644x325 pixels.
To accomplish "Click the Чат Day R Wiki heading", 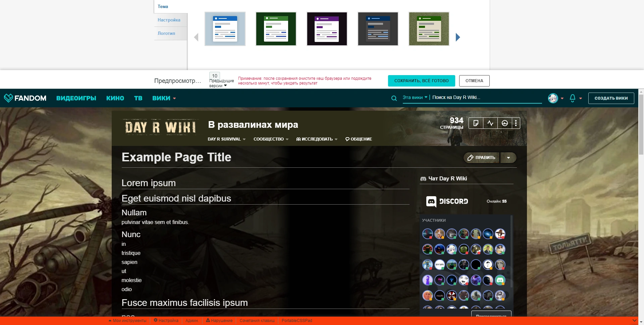I will point(447,179).
